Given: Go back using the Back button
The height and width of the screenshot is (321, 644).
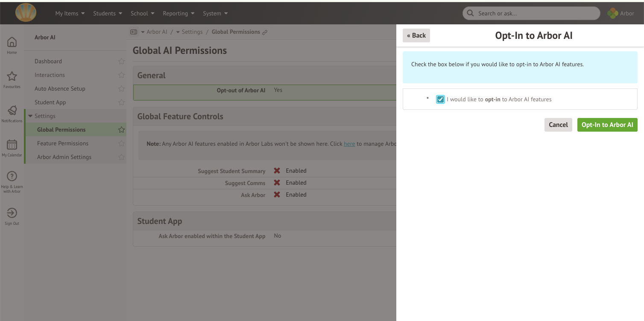Looking at the screenshot, I should [416, 35].
